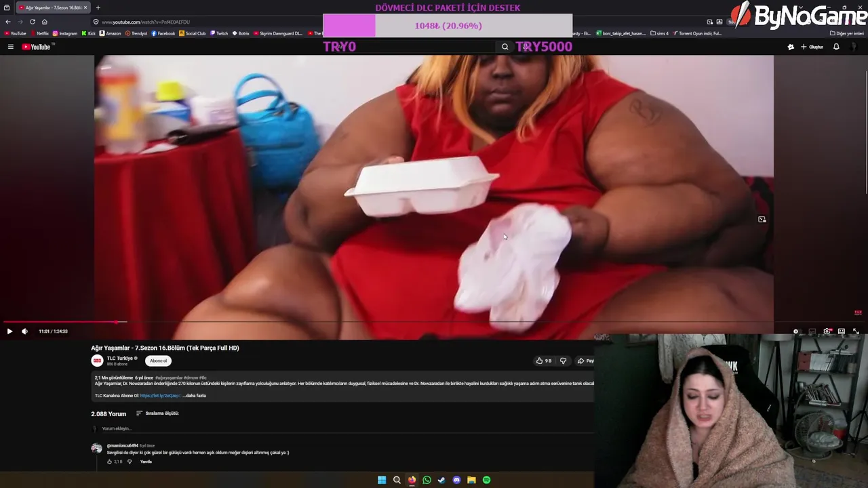Open the Skyrim Dawnguard DL bookmark

coord(278,33)
